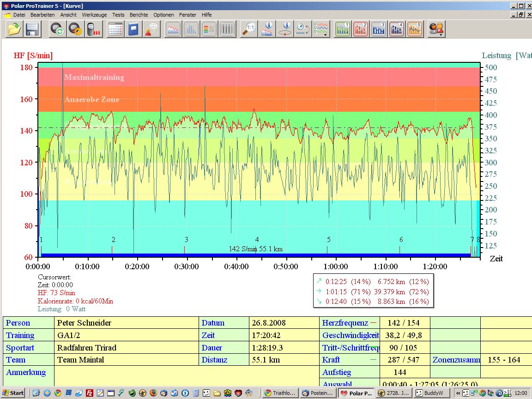The width and height of the screenshot is (532, 399).
Task: Click the Windows Start button
Action: [13, 393]
